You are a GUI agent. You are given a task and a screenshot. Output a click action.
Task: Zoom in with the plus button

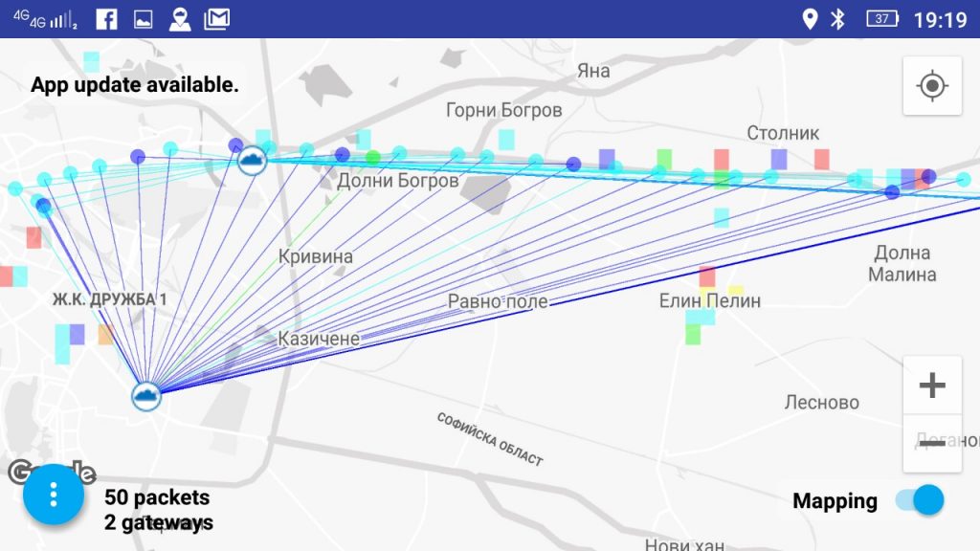pyautogui.click(x=932, y=386)
